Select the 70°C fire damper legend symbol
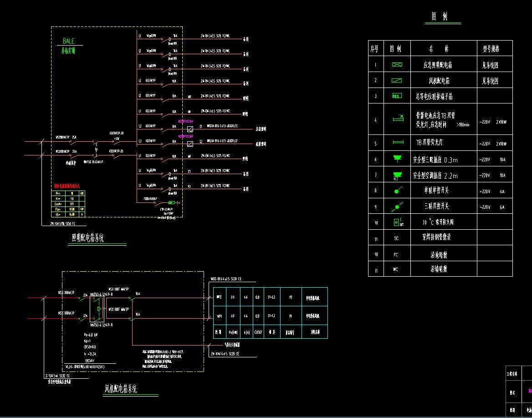 [397, 223]
